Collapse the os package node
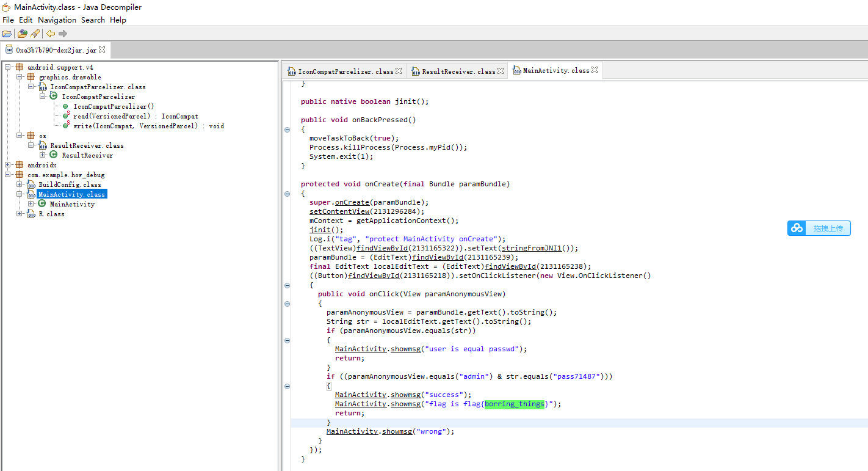868x471 pixels. (x=20, y=136)
